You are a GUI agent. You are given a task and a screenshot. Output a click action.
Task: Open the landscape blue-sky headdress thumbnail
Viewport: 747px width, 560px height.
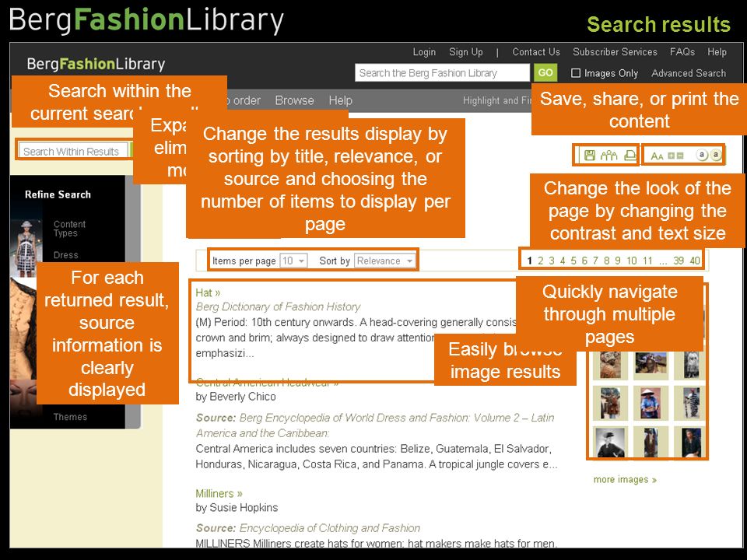coord(651,363)
